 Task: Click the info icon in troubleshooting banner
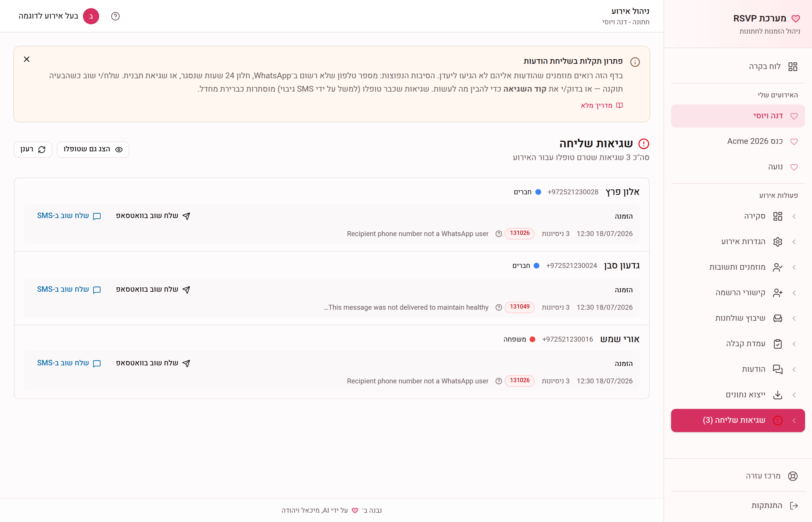[635, 62]
